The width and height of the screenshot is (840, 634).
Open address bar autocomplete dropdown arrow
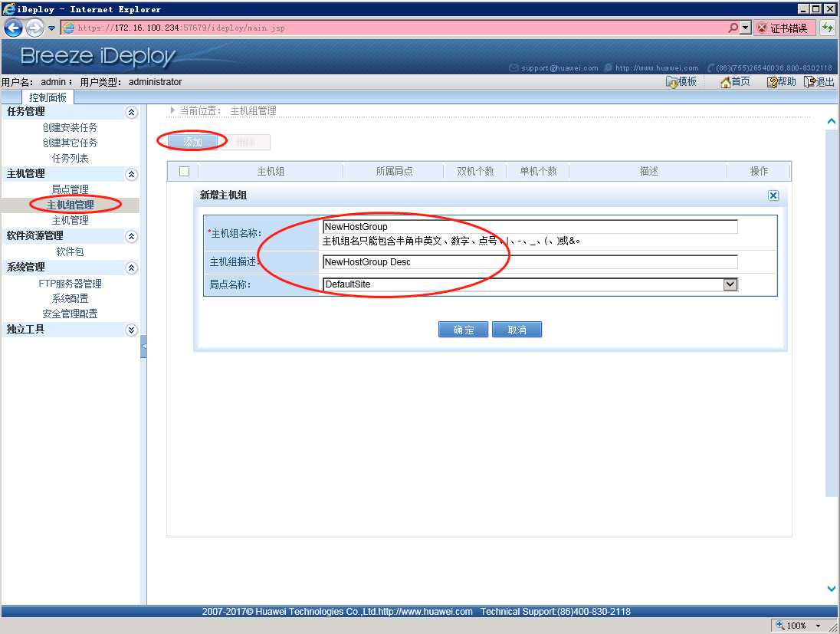tap(745, 28)
